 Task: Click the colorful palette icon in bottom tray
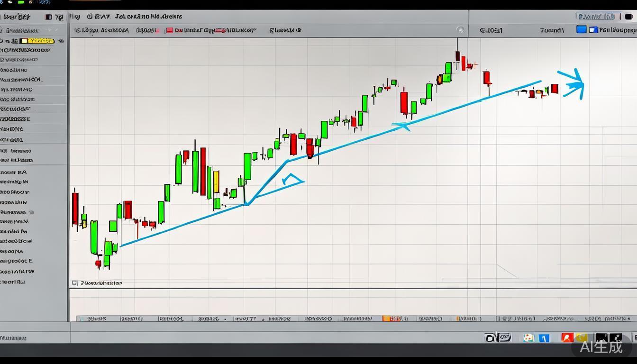click(528, 337)
